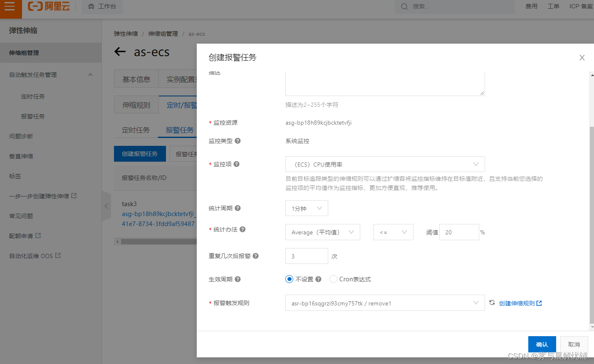Switch to 基本信息 tab
The height and width of the screenshot is (364, 594).
point(136,79)
